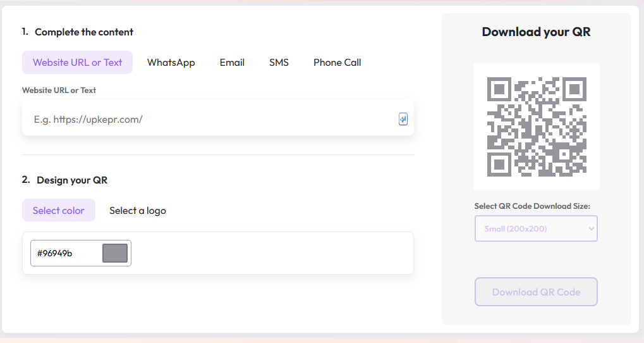Viewport: 644px width, 343px height.
Task: Switch to the Email tab
Action: [232, 63]
